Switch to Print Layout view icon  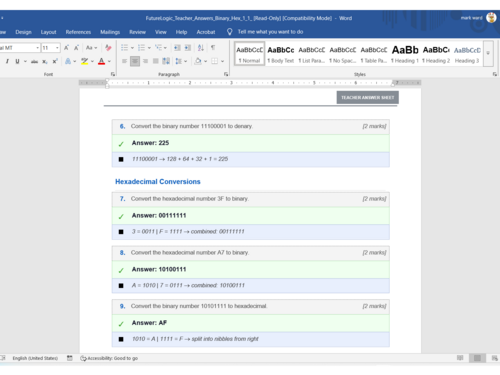477,358
